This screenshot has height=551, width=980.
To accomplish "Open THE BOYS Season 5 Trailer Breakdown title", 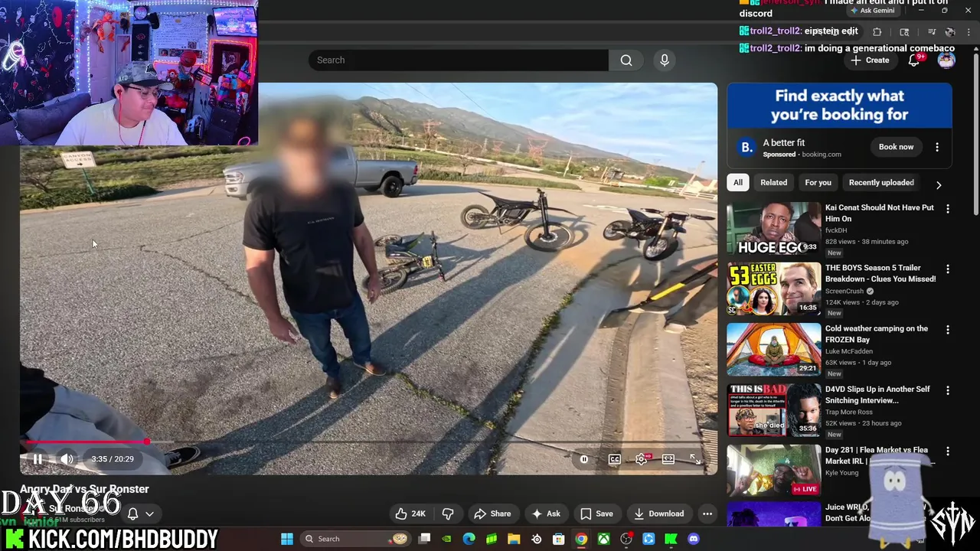I will [x=880, y=273].
